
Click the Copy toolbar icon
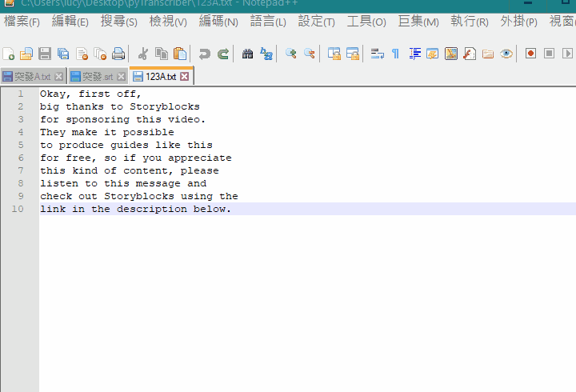point(162,54)
